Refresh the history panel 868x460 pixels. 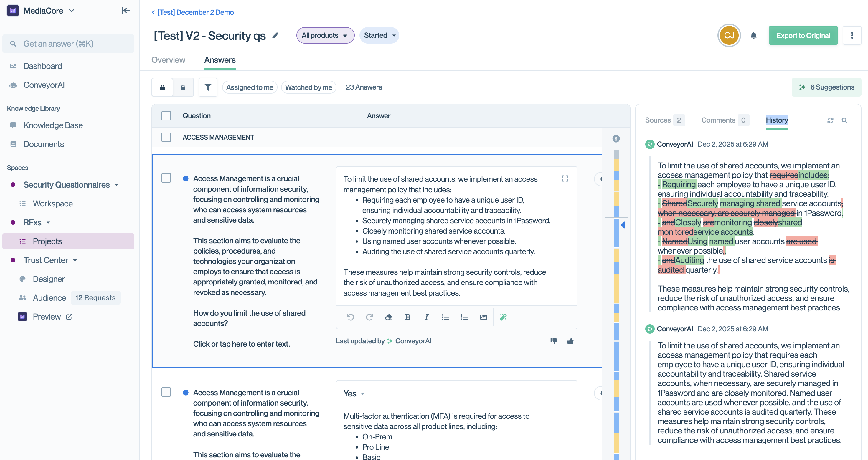(830, 120)
